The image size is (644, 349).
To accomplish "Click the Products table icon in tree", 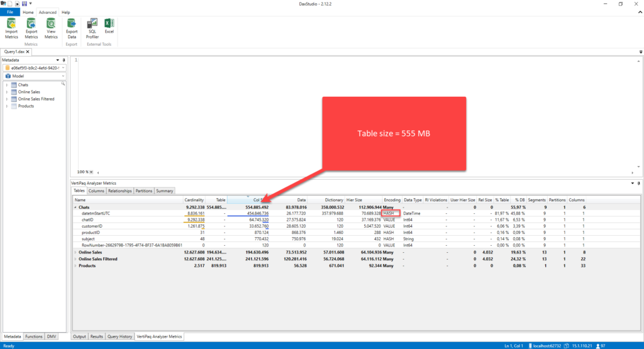I will coord(14,106).
